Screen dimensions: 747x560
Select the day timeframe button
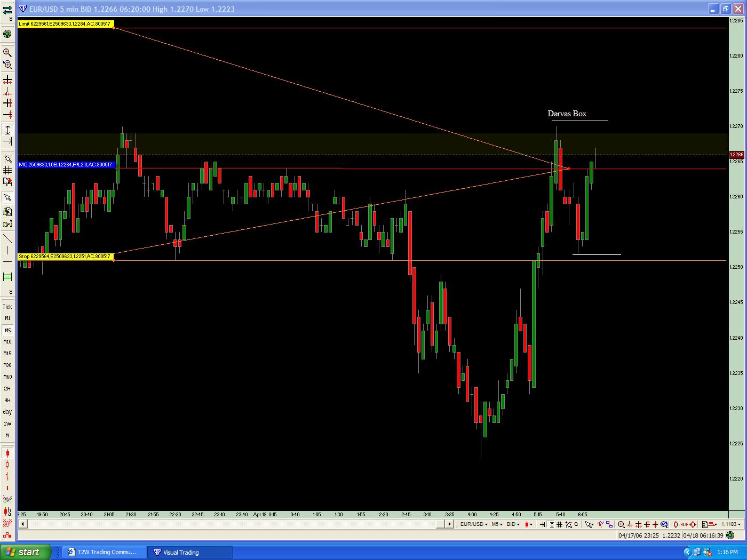[7, 412]
